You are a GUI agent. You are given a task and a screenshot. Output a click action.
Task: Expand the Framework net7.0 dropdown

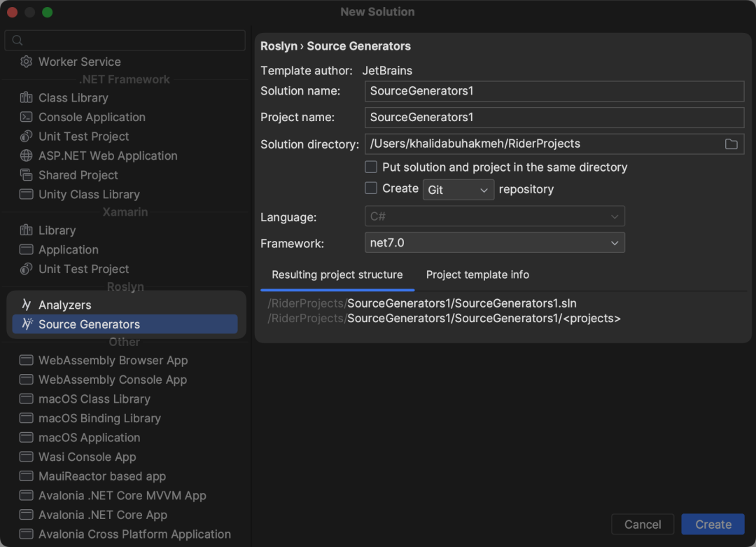tap(495, 242)
